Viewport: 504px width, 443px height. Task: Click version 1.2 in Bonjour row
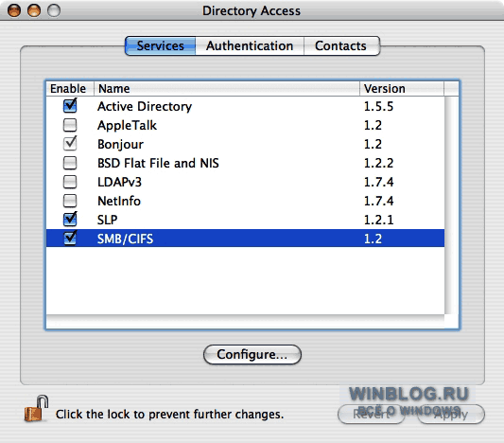point(373,145)
